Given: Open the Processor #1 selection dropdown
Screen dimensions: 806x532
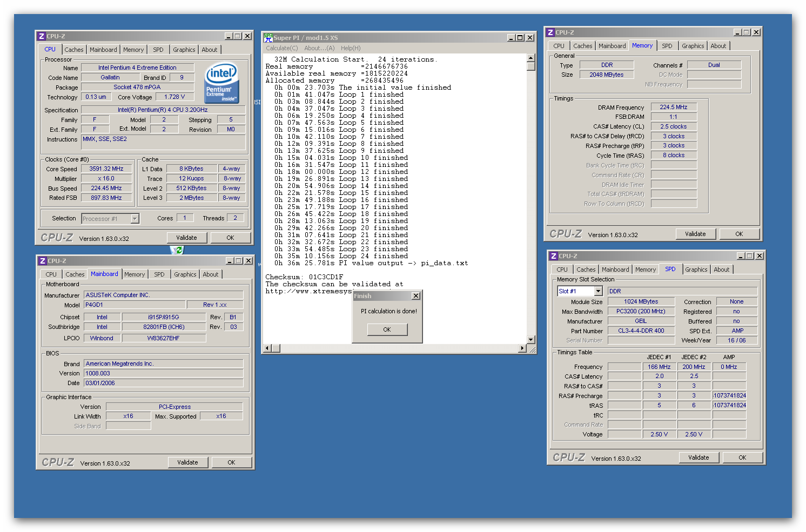Looking at the screenshot, I should (135, 219).
